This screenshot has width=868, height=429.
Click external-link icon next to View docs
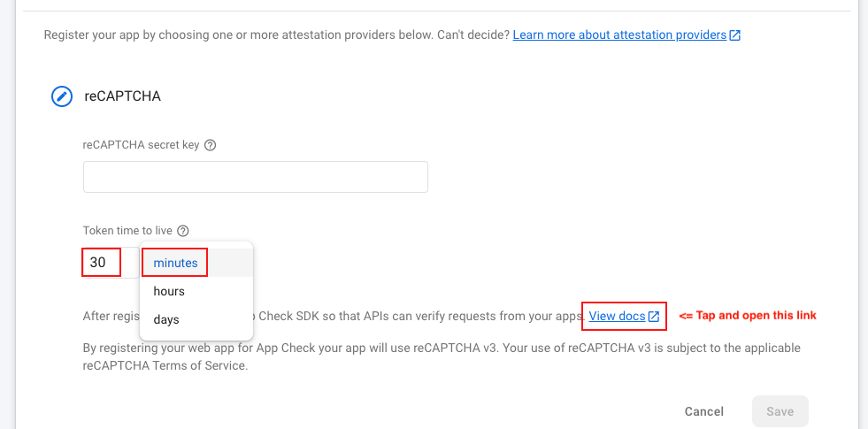click(x=654, y=317)
